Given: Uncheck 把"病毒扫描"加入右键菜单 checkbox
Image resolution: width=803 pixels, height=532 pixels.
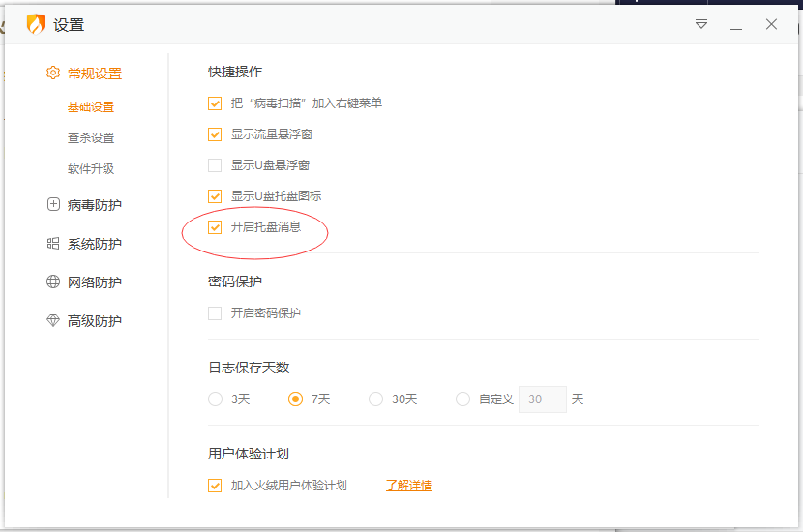Looking at the screenshot, I should click(x=215, y=103).
